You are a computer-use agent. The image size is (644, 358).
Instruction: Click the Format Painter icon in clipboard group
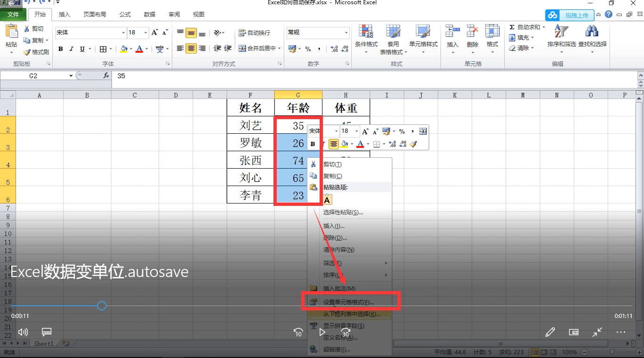click(27, 52)
